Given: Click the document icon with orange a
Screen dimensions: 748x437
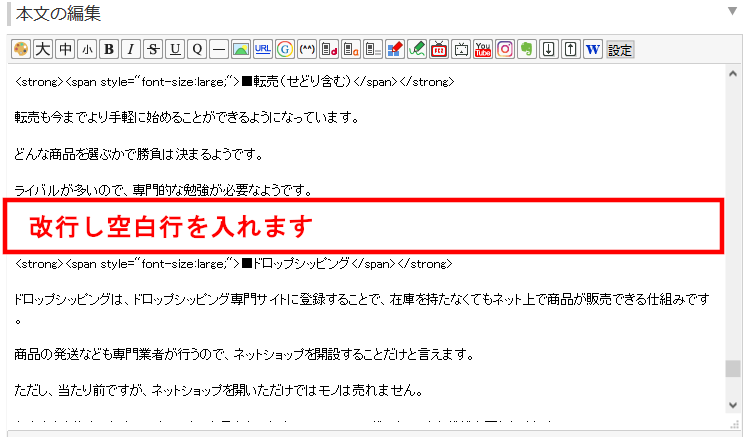Looking at the screenshot, I should point(351,49).
